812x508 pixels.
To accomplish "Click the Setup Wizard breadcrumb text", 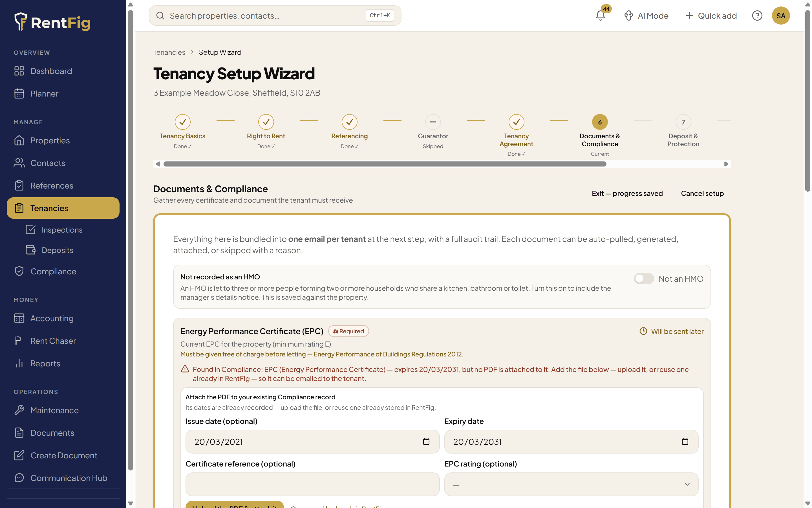I will click(220, 52).
